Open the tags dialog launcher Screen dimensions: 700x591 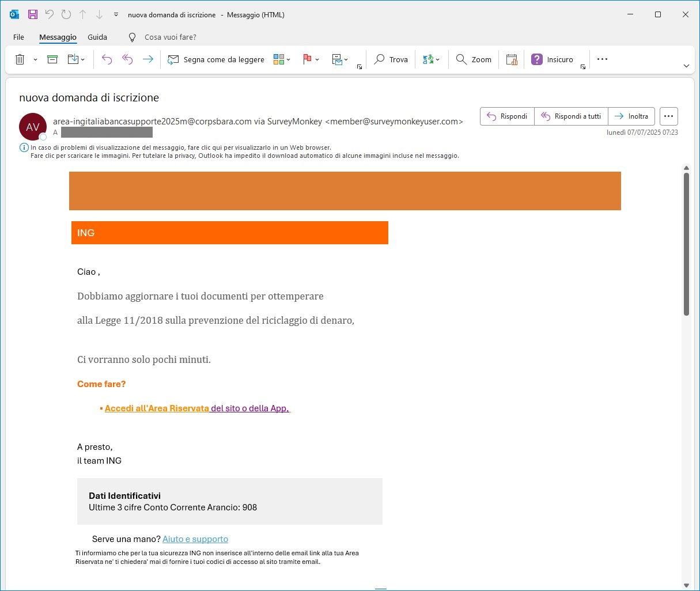[x=360, y=67]
